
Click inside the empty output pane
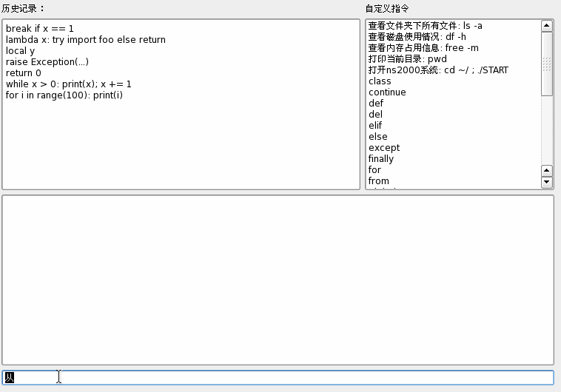click(278, 280)
